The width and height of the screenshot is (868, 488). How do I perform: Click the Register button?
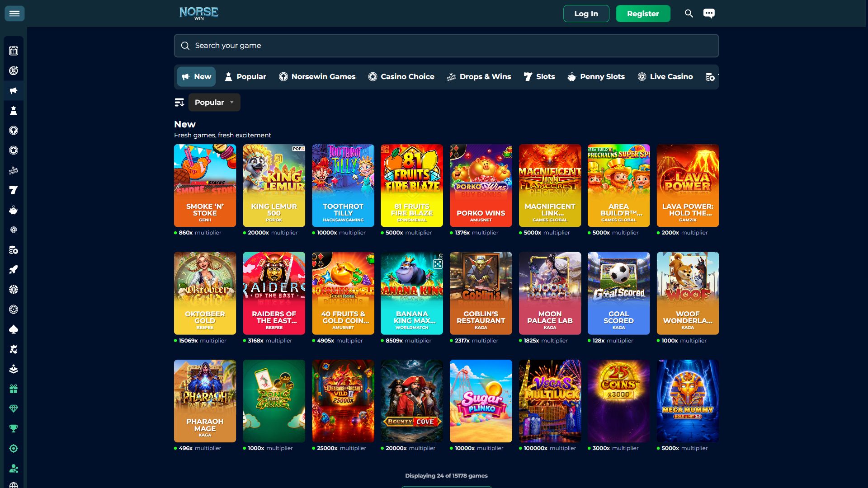[643, 14]
